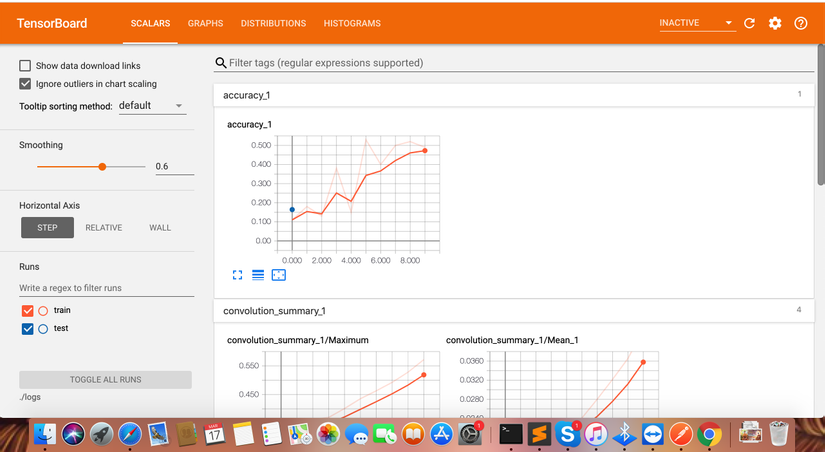Enable Show data download links checkbox
Image resolution: width=825 pixels, height=452 pixels.
click(25, 66)
